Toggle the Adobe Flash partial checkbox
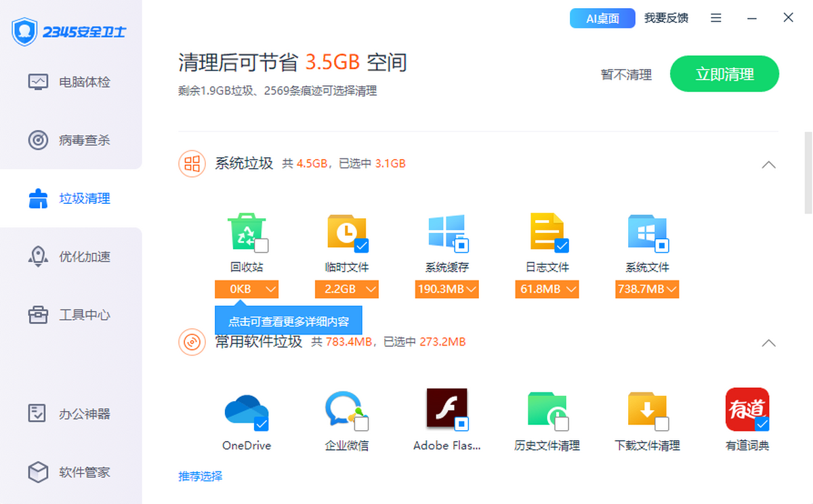This screenshot has height=504, width=813. (461, 424)
